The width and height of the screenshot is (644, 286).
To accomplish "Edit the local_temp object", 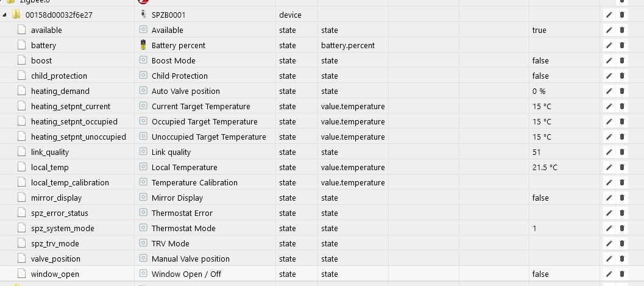I will (x=609, y=167).
